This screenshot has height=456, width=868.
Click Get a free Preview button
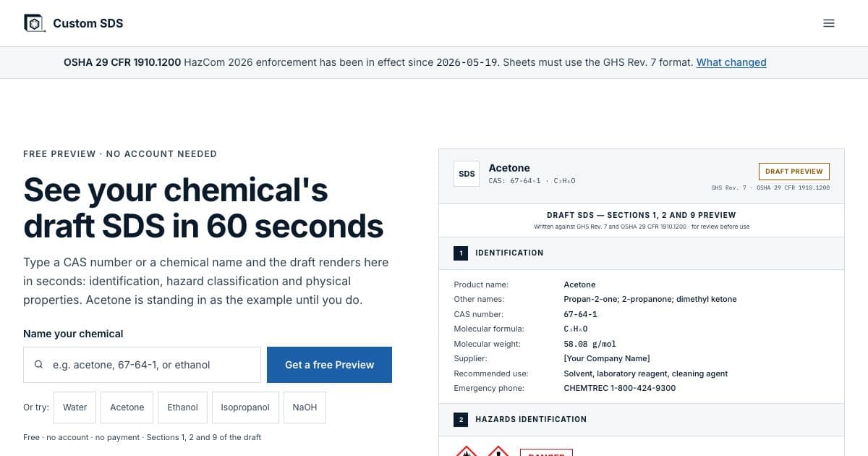pyautogui.click(x=329, y=365)
